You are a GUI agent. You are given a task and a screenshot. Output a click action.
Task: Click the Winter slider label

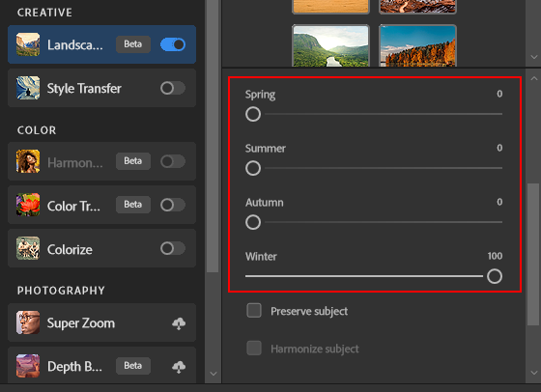(x=261, y=257)
